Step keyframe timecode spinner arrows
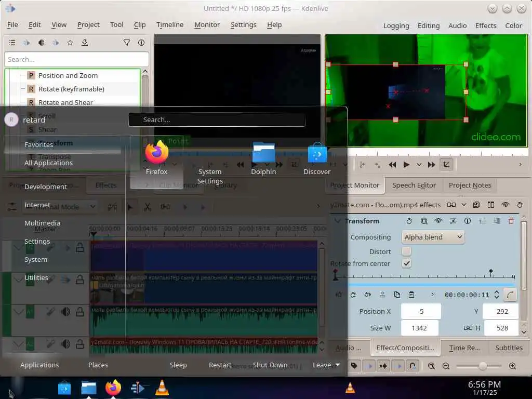The width and height of the screenshot is (532, 399). point(496,295)
